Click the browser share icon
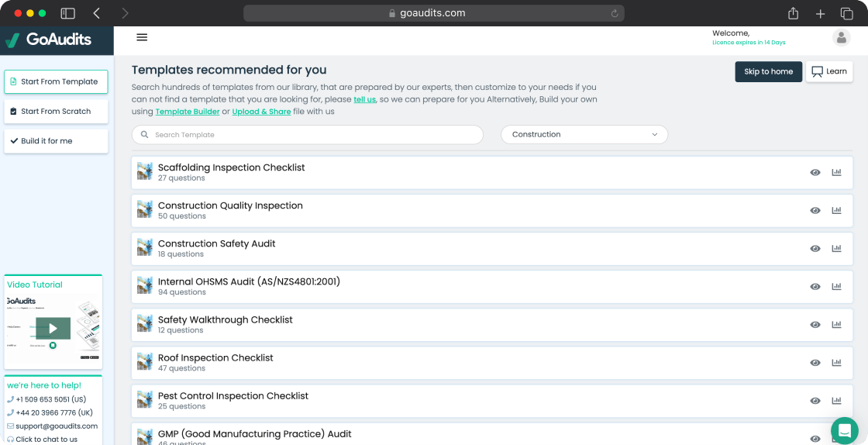 [x=794, y=13]
